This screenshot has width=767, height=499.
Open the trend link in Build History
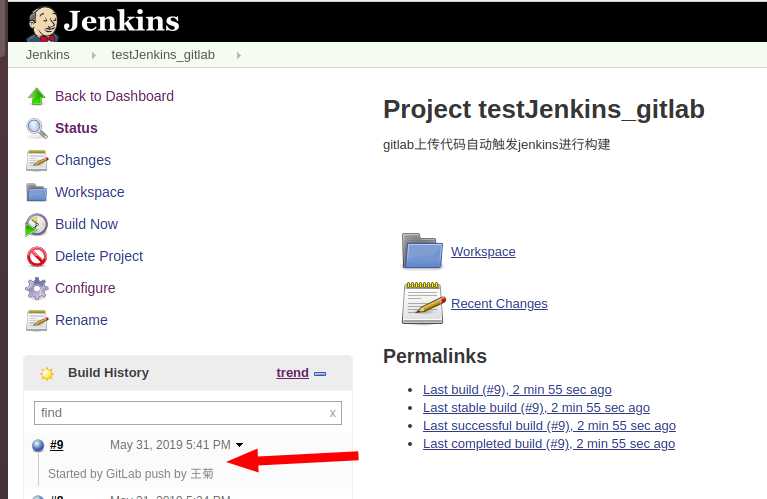tap(292, 373)
